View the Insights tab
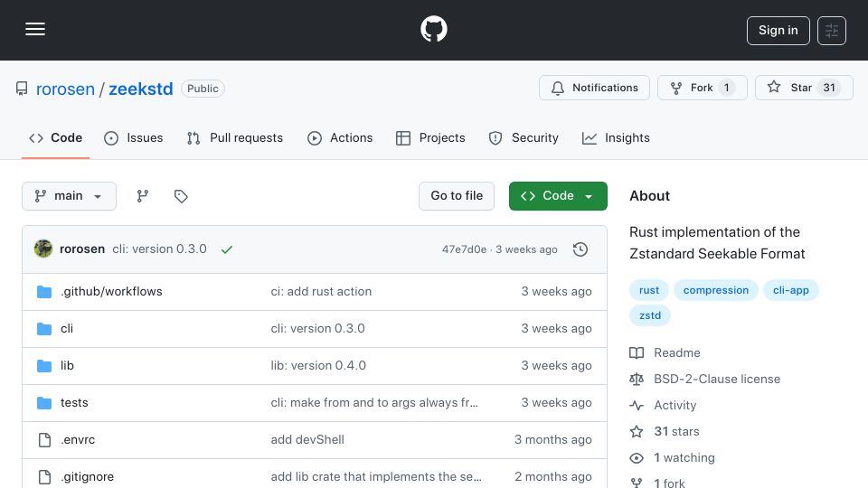Image resolution: width=868 pixels, height=488 pixels. coord(616,137)
